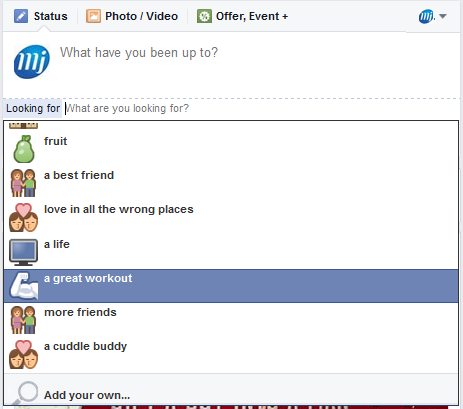
Task: Click the Looking for label button
Action: tap(33, 108)
